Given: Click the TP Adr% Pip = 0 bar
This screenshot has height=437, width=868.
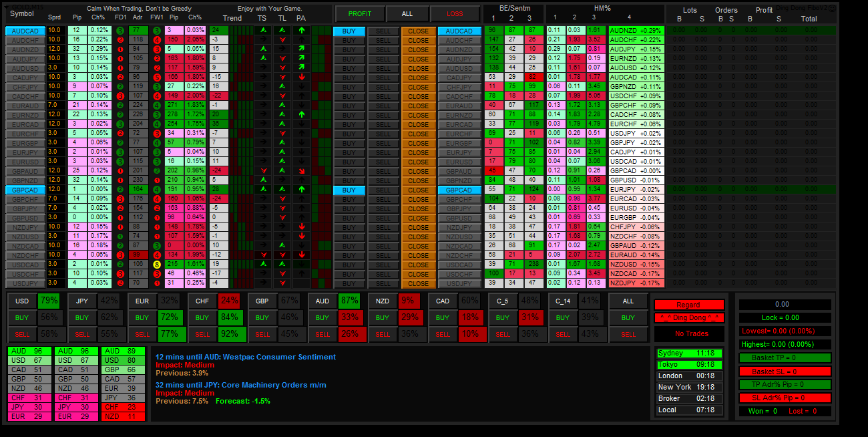Looking at the screenshot, I should point(785,384).
